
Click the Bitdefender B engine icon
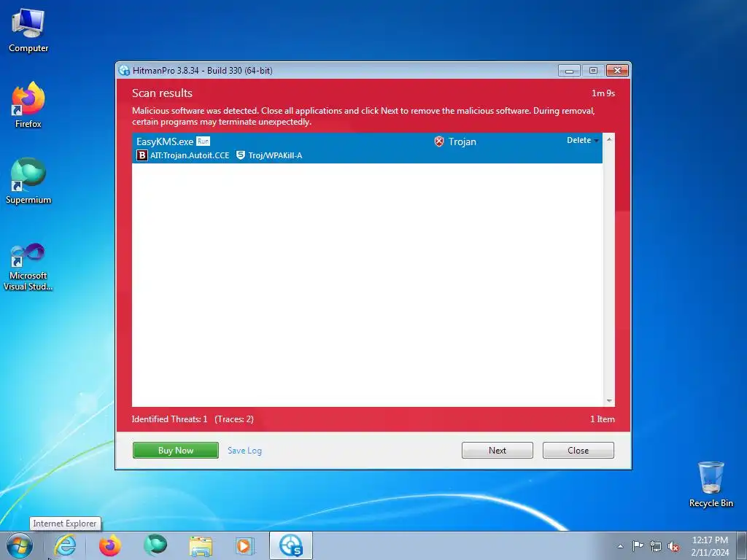click(x=142, y=155)
